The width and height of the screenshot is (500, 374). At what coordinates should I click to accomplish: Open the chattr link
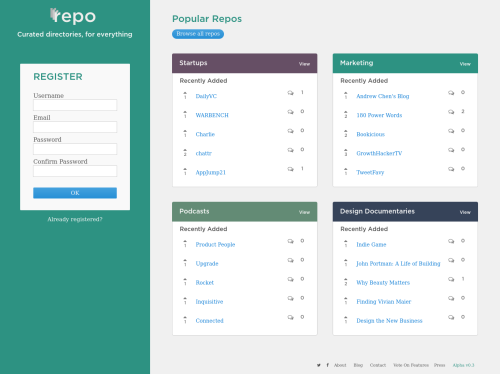pos(204,153)
